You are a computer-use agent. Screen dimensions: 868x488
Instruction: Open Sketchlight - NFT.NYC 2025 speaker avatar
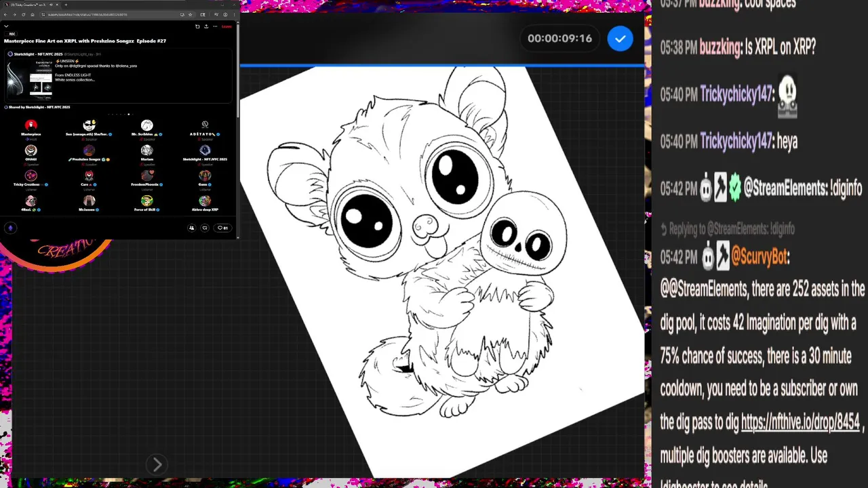[205, 150]
